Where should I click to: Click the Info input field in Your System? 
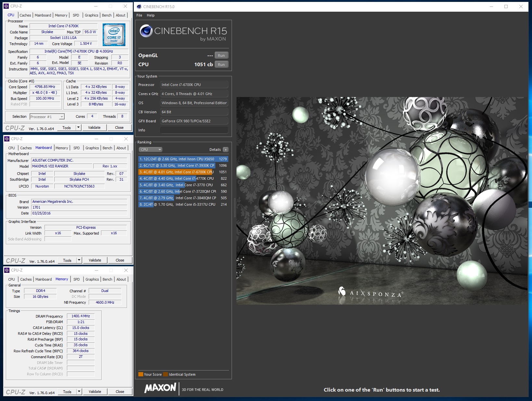pos(194,130)
